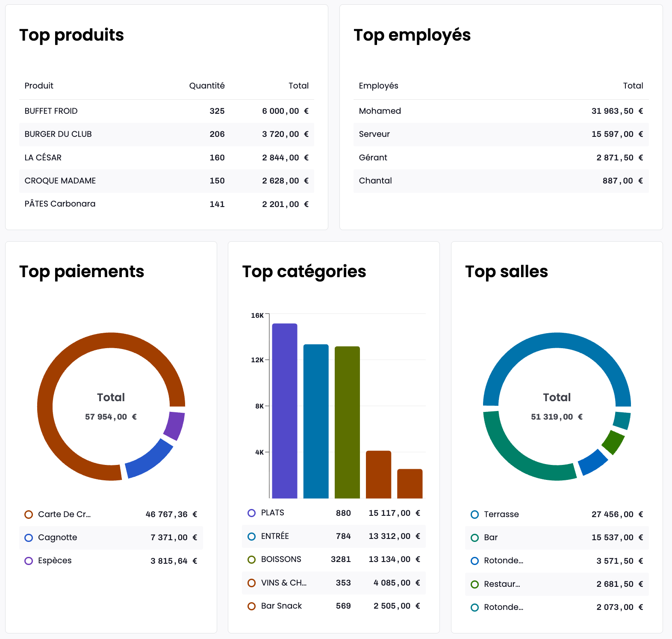672x639 pixels.
Task: Click the VINS & CH… category entry
Action: click(x=284, y=583)
